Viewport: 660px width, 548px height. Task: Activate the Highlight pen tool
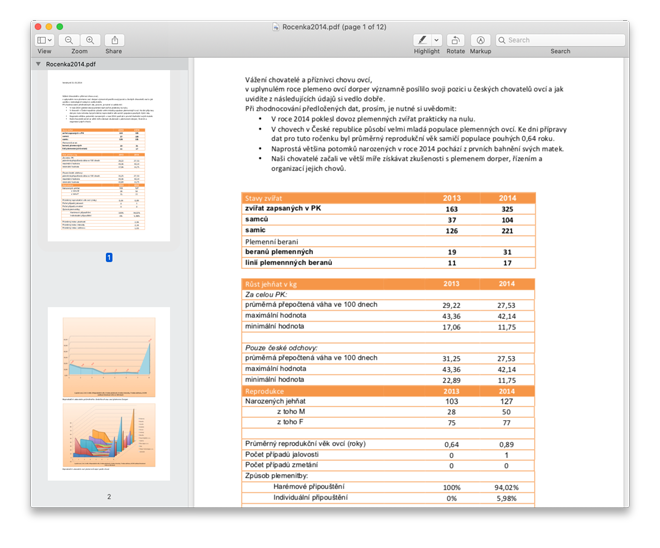pyautogui.click(x=421, y=39)
